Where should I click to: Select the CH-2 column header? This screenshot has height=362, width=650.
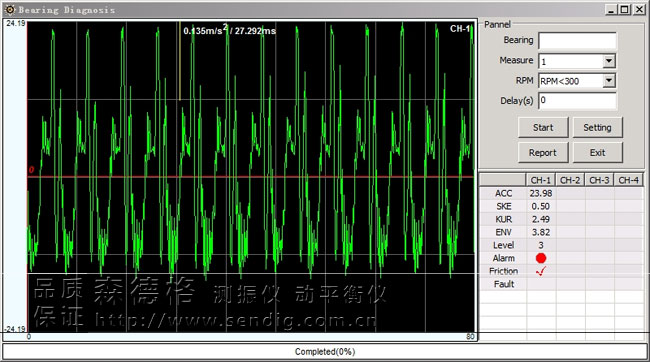[570, 180]
